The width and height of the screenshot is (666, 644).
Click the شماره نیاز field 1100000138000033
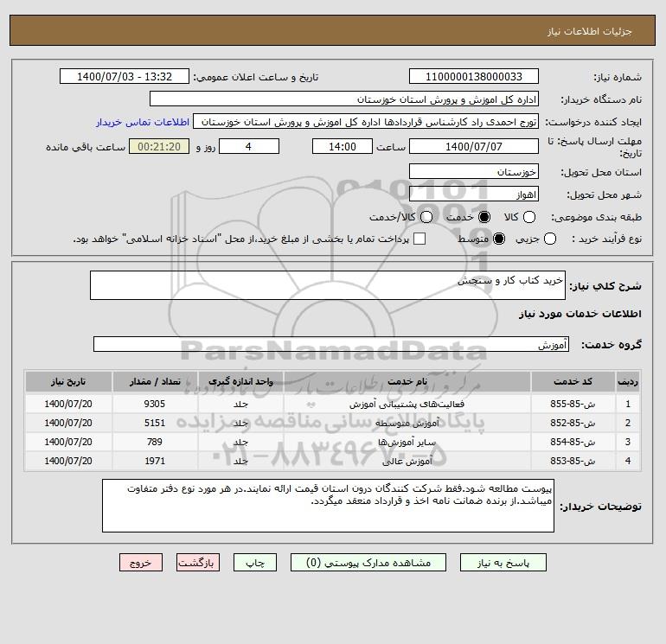tap(474, 76)
